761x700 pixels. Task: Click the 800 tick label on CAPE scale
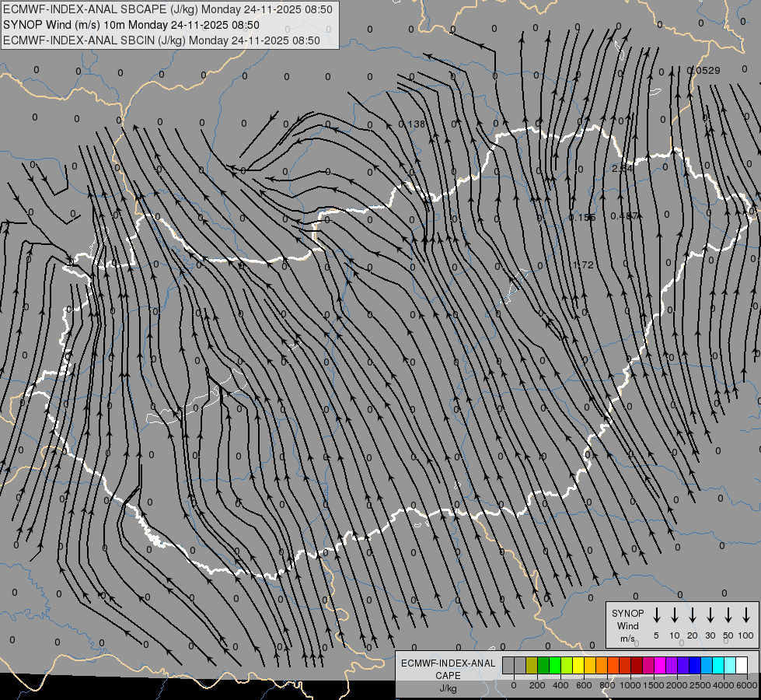pos(607,685)
